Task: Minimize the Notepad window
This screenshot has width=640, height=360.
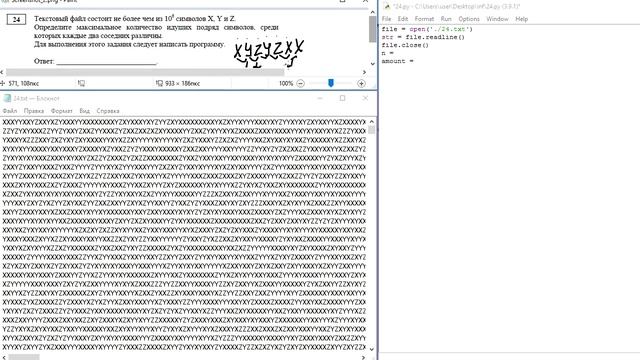Action: point(320,98)
